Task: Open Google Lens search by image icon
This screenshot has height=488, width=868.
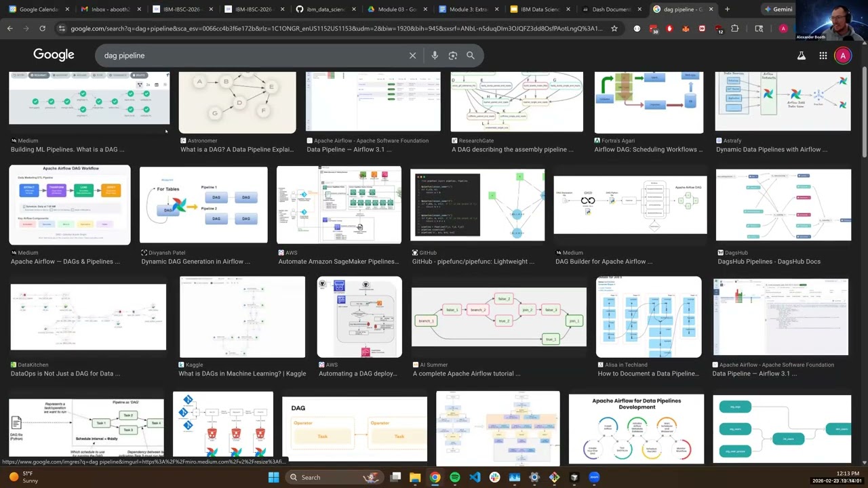Action: 452,56
